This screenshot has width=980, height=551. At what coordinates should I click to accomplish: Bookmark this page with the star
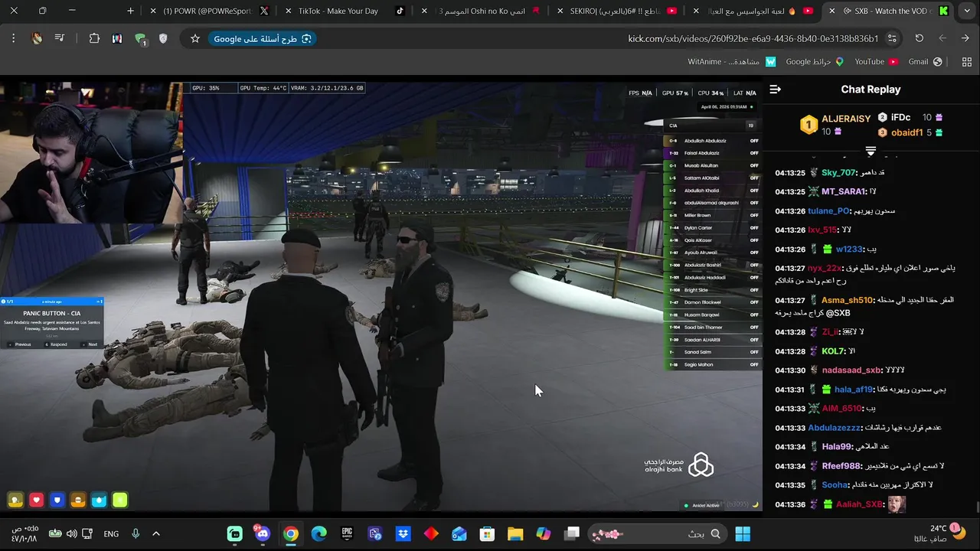[195, 38]
